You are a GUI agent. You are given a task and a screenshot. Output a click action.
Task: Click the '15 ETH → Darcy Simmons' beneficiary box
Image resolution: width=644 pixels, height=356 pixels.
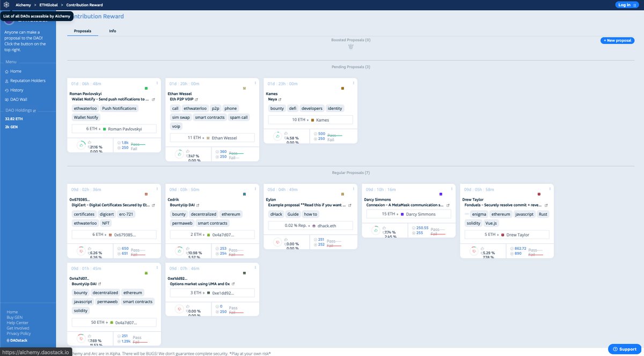[409, 214]
